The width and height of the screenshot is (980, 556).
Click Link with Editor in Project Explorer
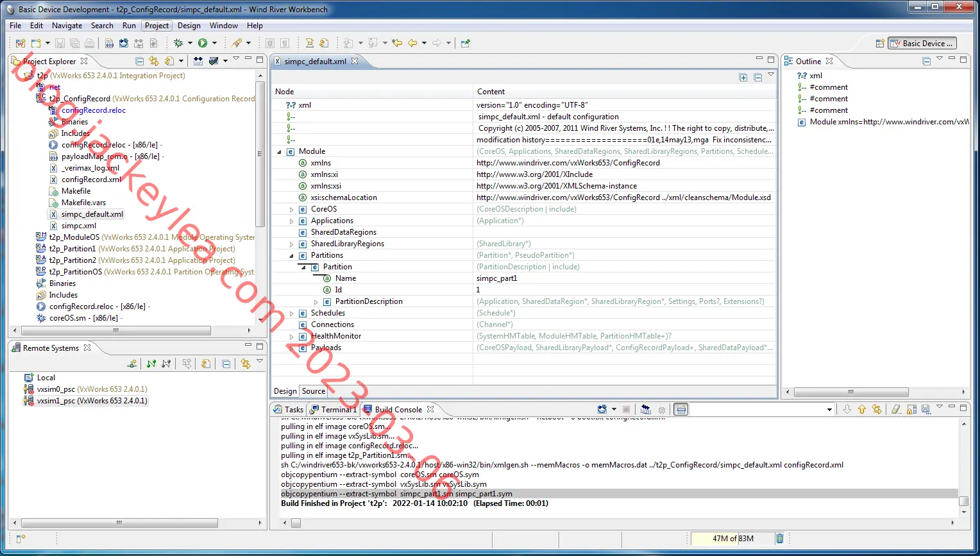(x=154, y=61)
